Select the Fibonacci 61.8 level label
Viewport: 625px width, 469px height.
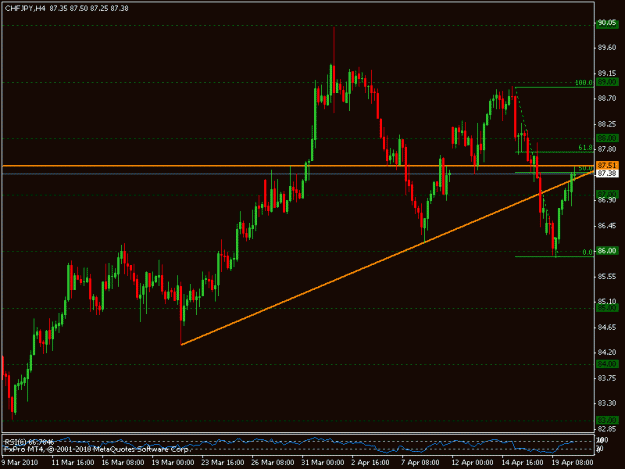tap(586, 148)
